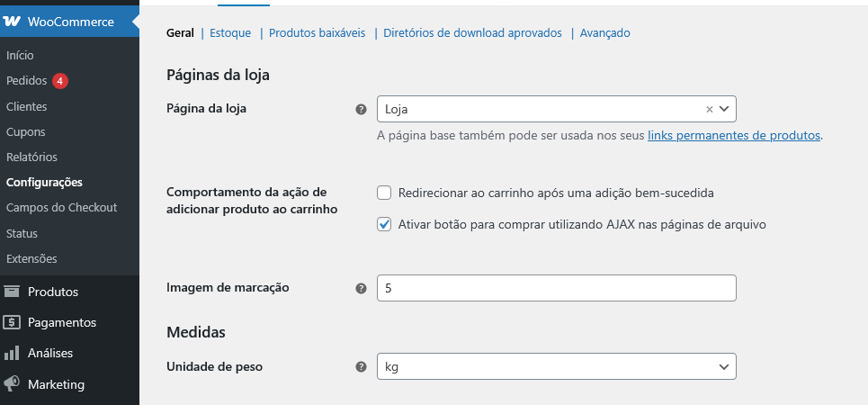Open WooCommerce menu in sidebar
Viewport: 868px width, 405px height.
69,22
